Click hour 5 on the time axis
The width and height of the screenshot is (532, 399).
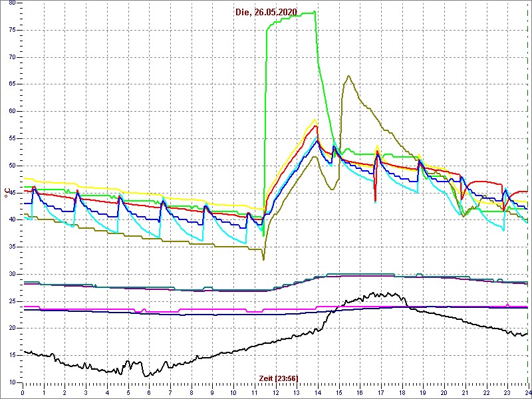tap(128, 392)
